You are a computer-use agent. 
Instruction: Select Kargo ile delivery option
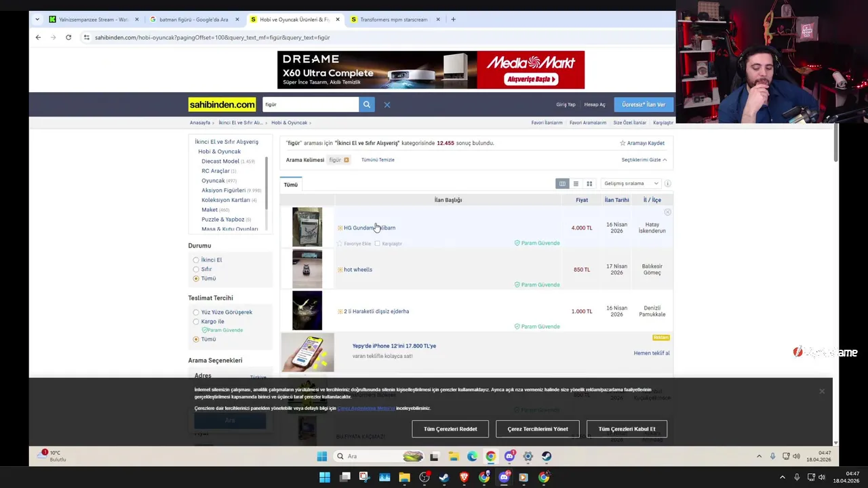point(196,321)
